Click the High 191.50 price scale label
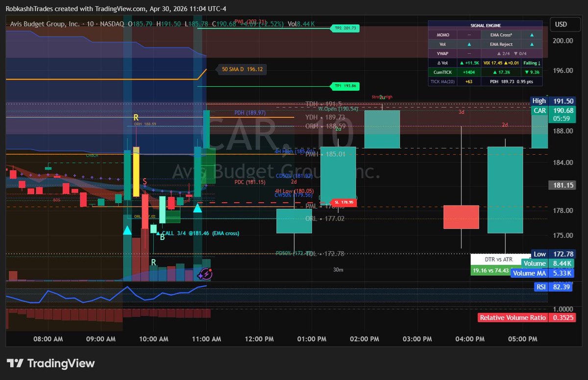588x380 pixels. coord(554,101)
